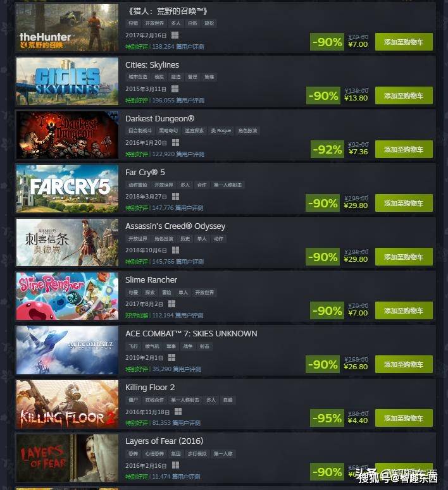
Task: Click Windows icon in Assassin's Creed Odyssey row
Action: coord(175,250)
